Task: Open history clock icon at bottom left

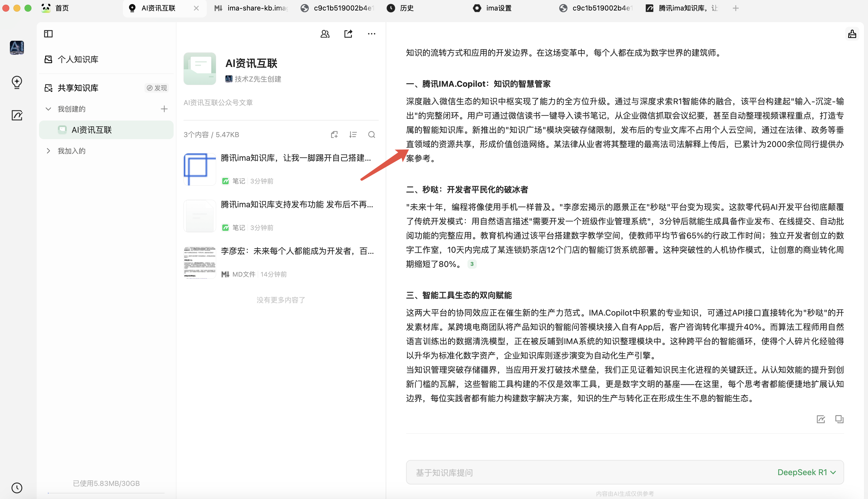Action: pyautogui.click(x=17, y=488)
